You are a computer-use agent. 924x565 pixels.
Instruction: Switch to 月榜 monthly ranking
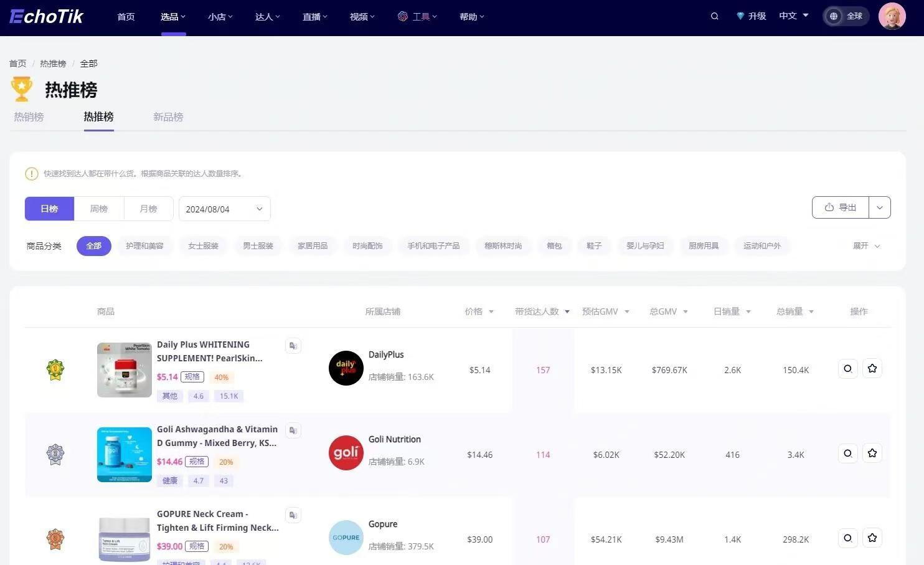148,209
